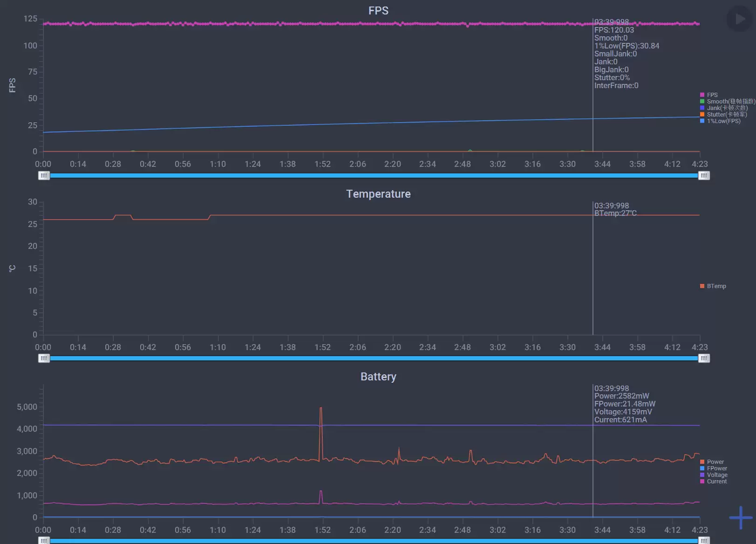Toggle the 1%Low(FPS) series visibility
756x544 pixels.
point(702,121)
